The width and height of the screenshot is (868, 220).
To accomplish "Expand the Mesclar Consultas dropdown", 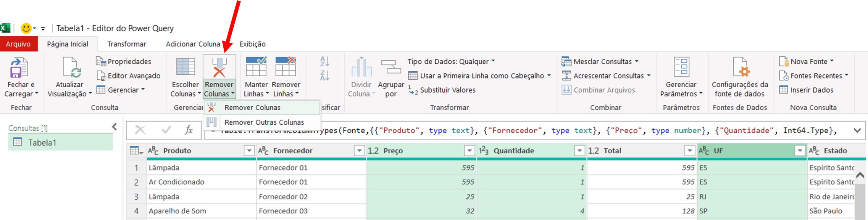I will (637, 61).
